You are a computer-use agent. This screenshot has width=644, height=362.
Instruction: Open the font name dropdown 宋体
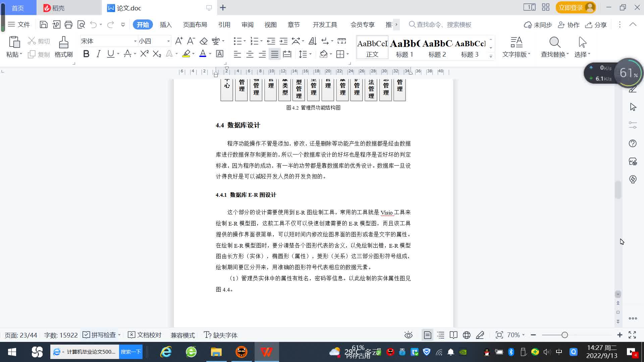coord(135,41)
